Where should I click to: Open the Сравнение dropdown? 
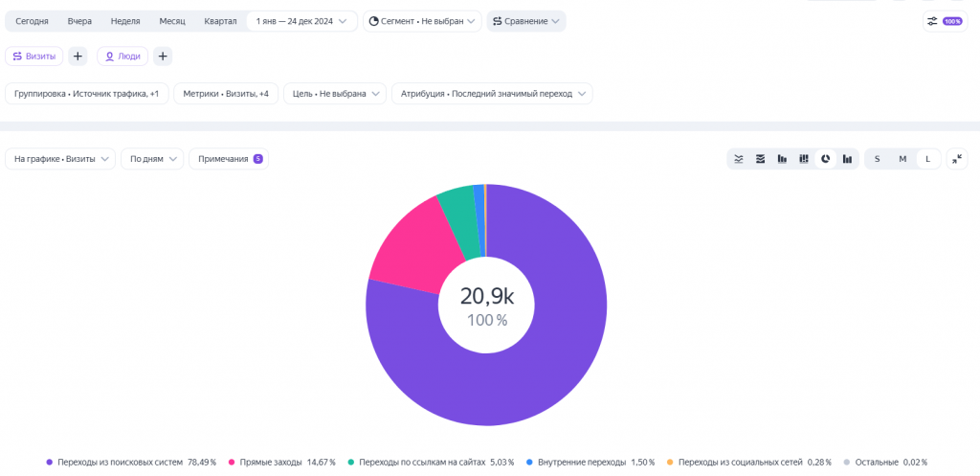point(526,21)
